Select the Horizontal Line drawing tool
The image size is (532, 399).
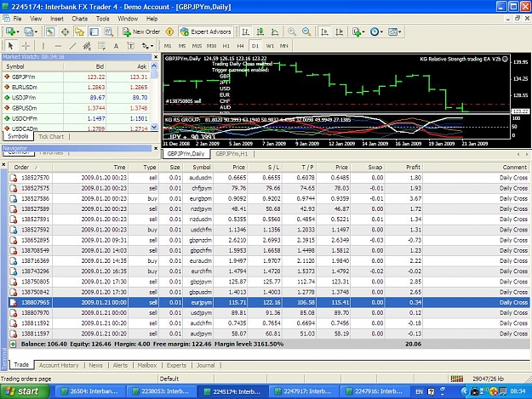[x=58, y=46]
